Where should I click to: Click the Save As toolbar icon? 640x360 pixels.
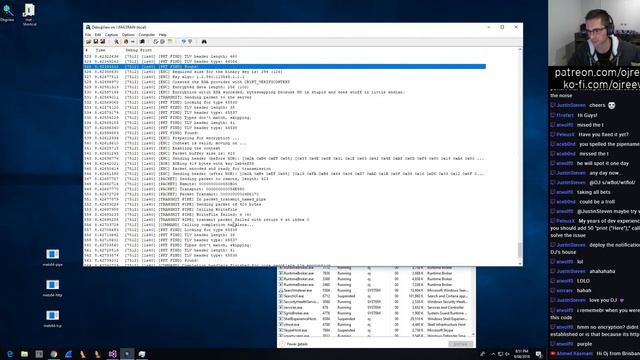click(102, 42)
